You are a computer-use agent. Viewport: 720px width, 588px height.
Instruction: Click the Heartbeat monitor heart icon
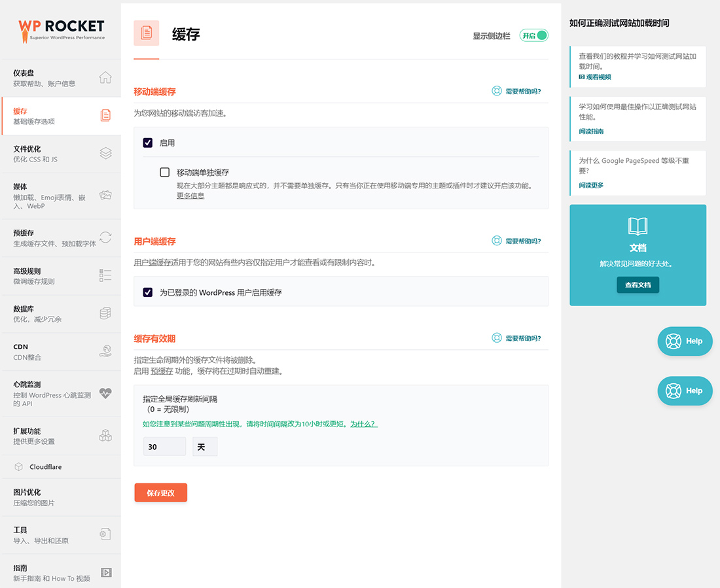(105, 394)
